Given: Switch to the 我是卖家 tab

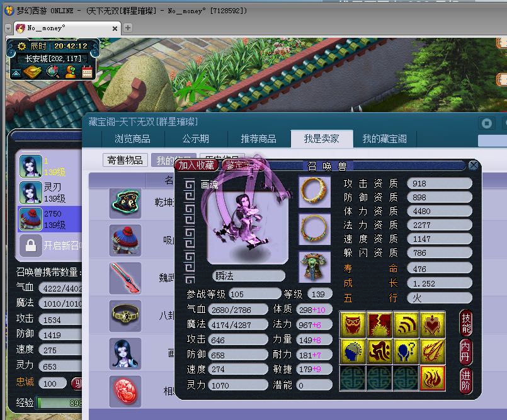Looking at the screenshot, I should [x=322, y=139].
